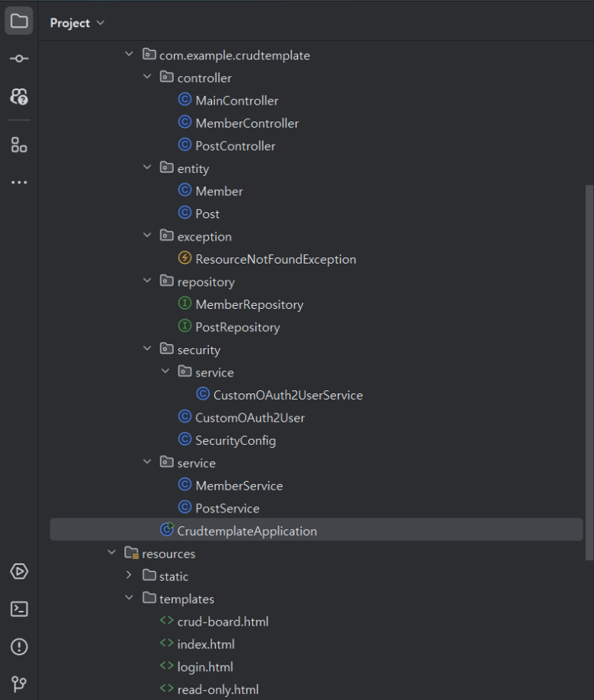The width and height of the screenshot is (594, 700).
Task: Select the index.html file
Action: [x=206, y=645]
